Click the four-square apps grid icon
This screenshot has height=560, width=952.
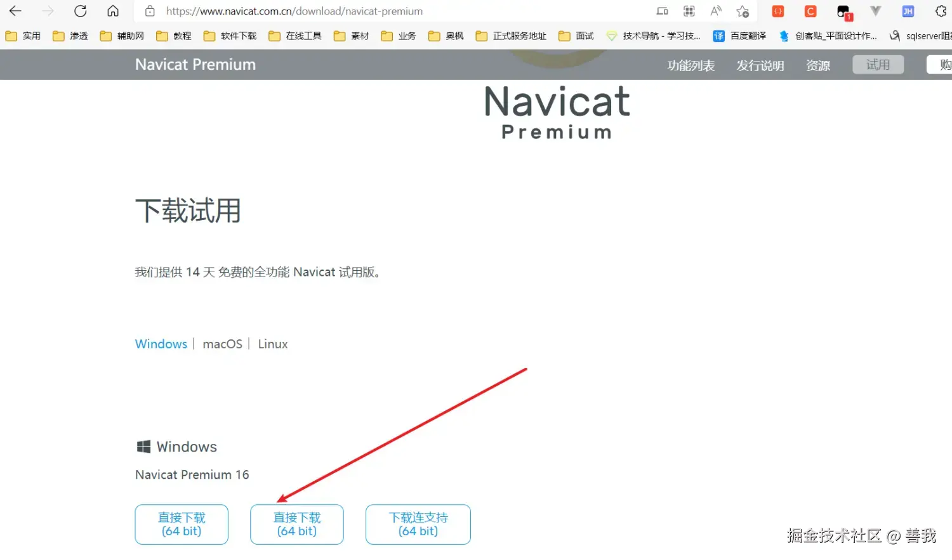[x=689, y=11]
